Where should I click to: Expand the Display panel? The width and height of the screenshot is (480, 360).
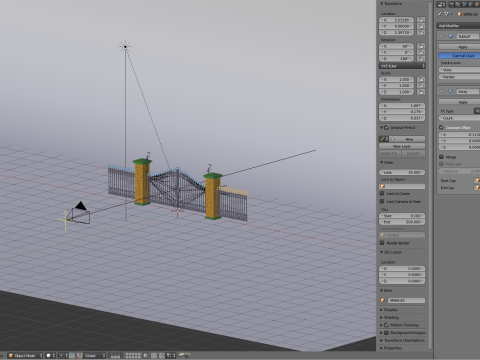tap(382, 310)
